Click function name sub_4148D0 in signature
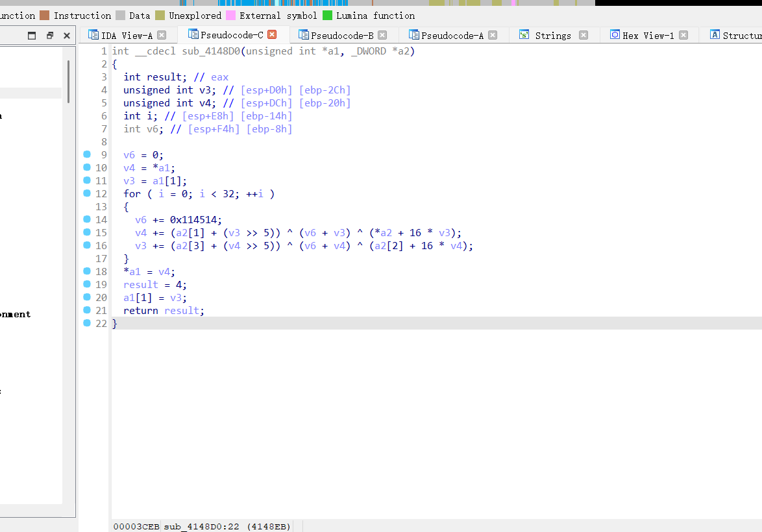The width and height of the screenshot is (762, 532). [x=211, y=51]
